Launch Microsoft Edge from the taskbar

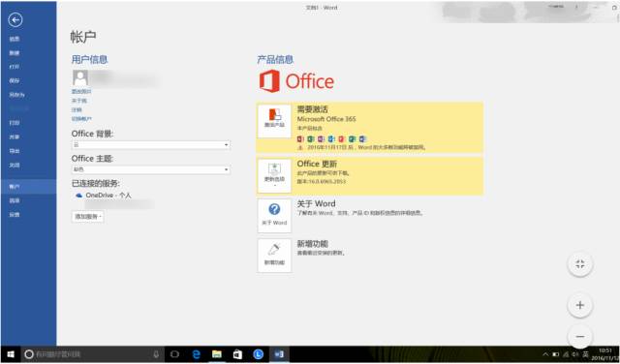click(x=196, y=354)
